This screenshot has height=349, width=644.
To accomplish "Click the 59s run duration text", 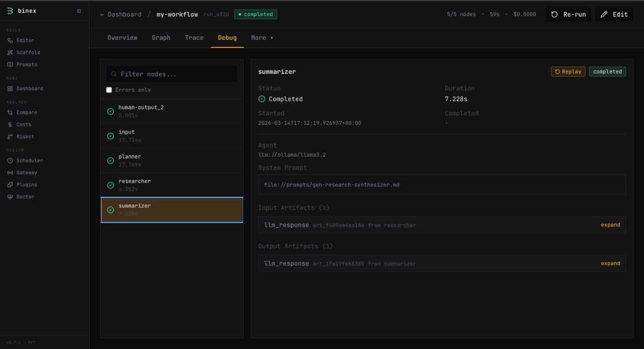I will click(495, 14).
